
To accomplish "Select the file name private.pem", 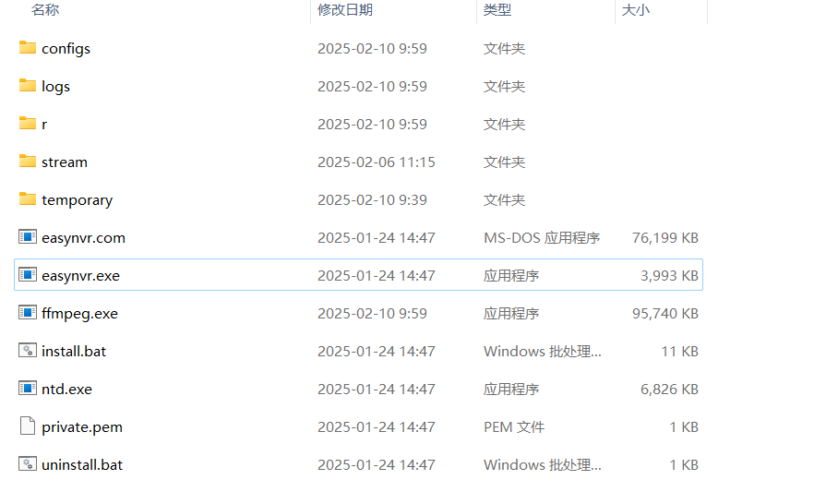I will pos(82,427).
